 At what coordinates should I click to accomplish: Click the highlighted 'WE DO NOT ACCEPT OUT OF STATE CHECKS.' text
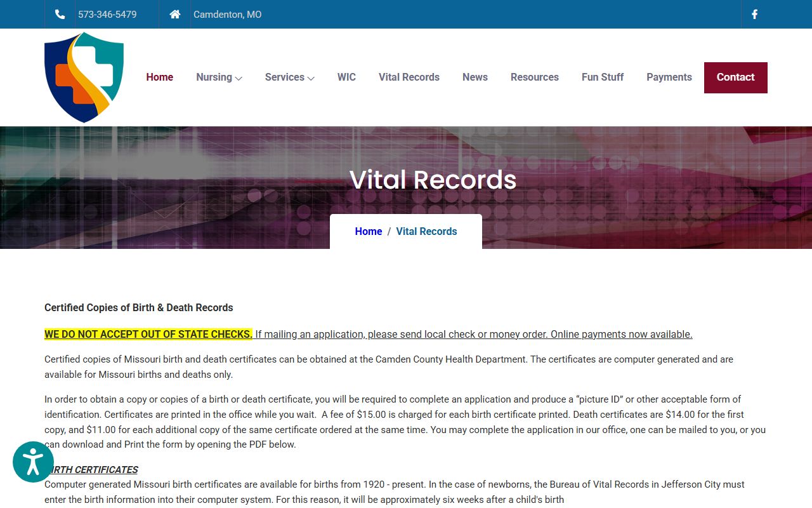pyautogui.click(x=148, y=334)
